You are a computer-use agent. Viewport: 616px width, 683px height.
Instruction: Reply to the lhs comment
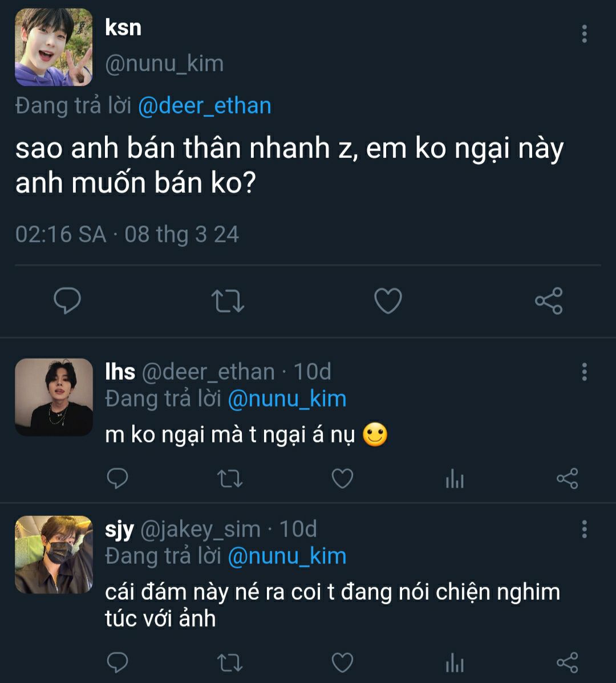point(117,478)
